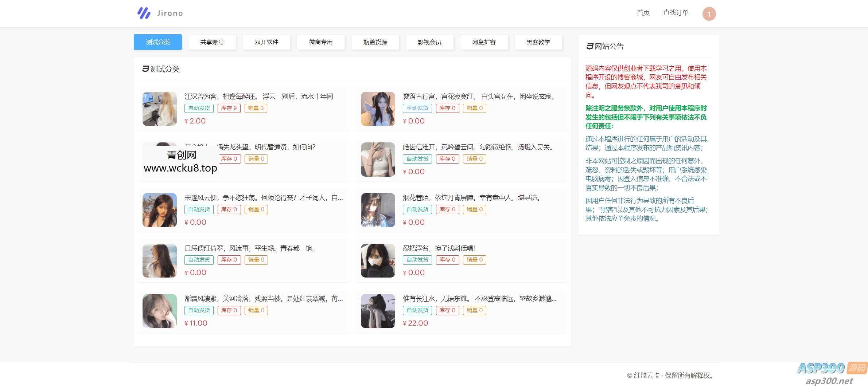Image resolution: width=868 pixels, height=389 pixels.
Task: Click the thumbnail of the ¥22.00 product
Action: [x=378, y=311]
